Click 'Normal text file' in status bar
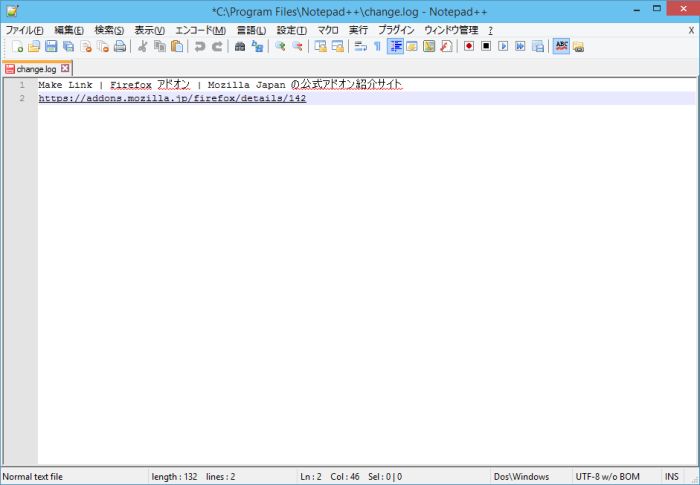The width and height of the screenshot is (700, 485). coord(33,477)
